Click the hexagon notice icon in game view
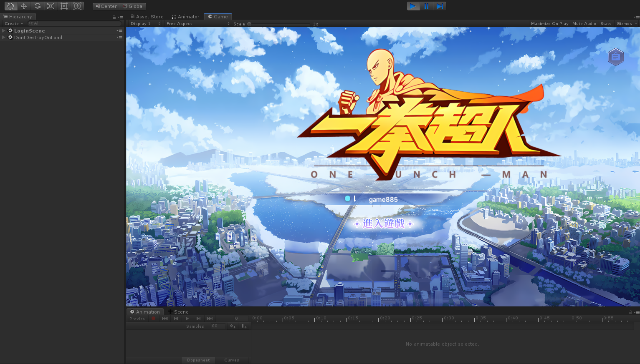 pos(615,57)
